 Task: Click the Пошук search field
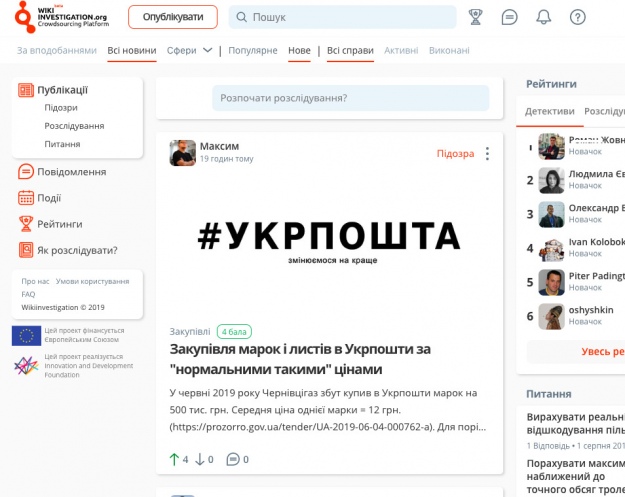(343, 17)
